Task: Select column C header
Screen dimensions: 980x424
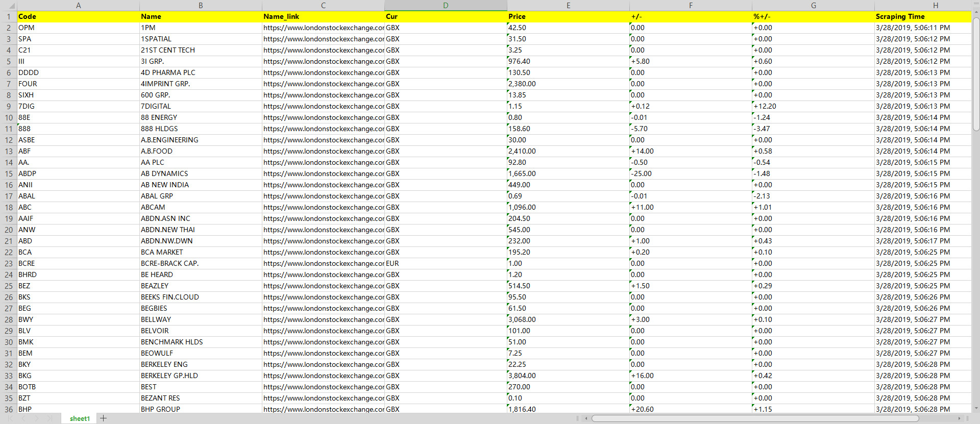Action: click(x=323, y=6)
